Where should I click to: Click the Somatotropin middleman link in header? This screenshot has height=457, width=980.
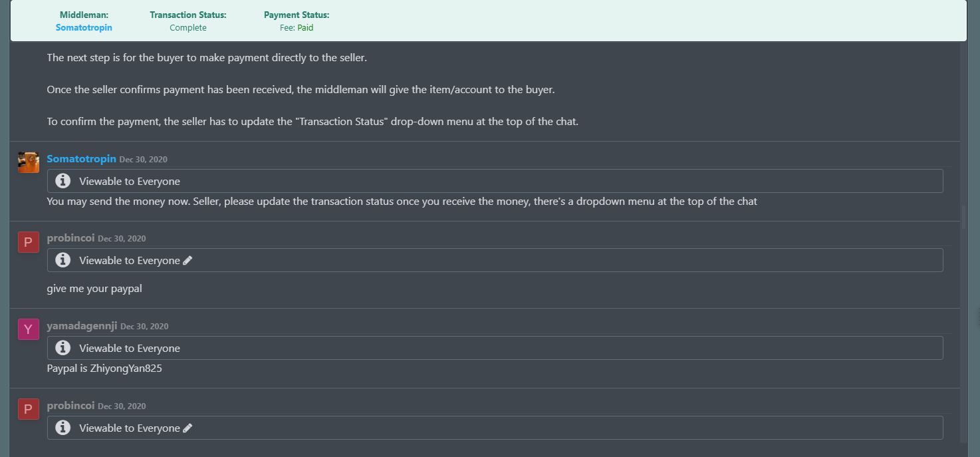[x=84, y=28]
